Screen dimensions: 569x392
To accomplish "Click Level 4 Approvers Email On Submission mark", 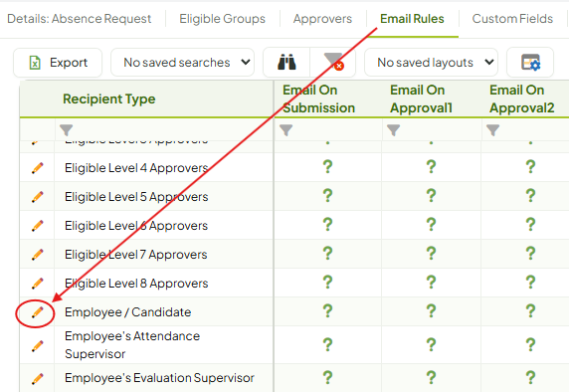I will tap(327, 167).
